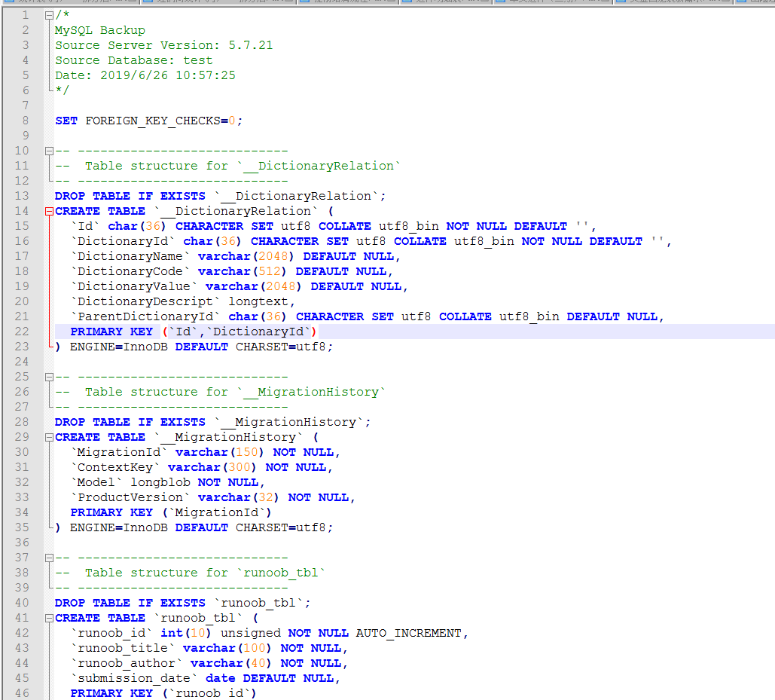Viewport: 775px width, 700px height.
Task: Click the unsigned keyword on line 42
Action: [251, 633]
